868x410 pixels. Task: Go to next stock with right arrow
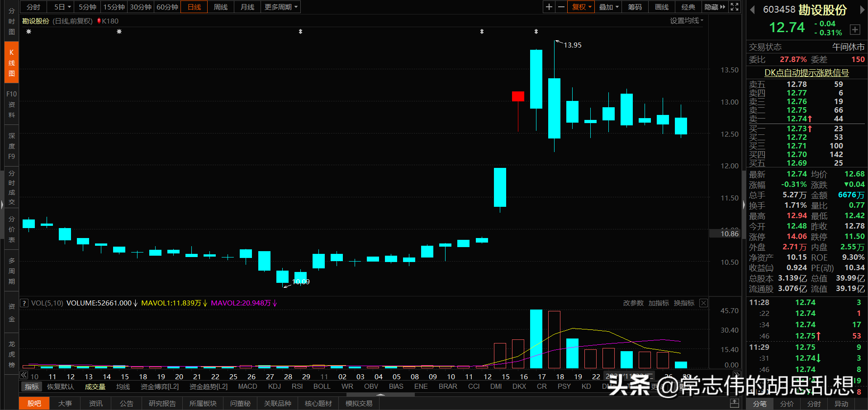coord(862,10)
